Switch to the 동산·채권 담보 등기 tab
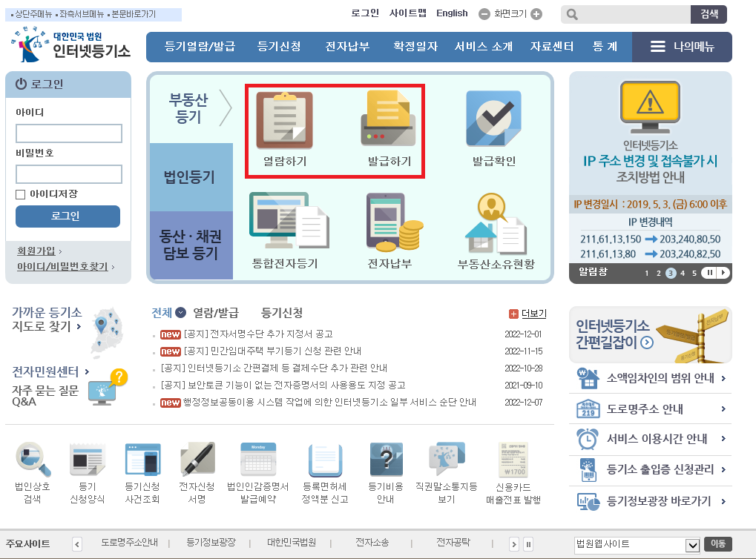Screen dimensions: 756x559 tap(191, 245)
